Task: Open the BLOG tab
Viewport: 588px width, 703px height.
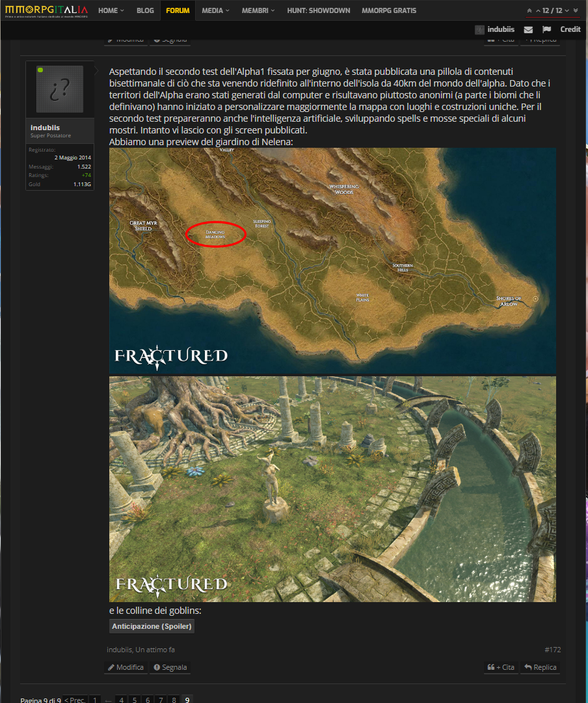Action: pos(145,10)
